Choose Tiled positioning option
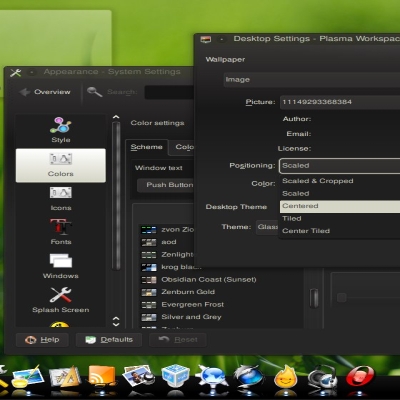The image size is (400, 400). (x=340, y=219)
